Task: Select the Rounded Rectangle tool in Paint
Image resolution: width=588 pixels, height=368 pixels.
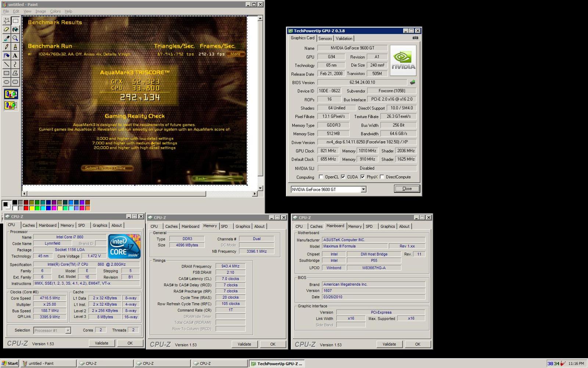Action: (15, 82)
